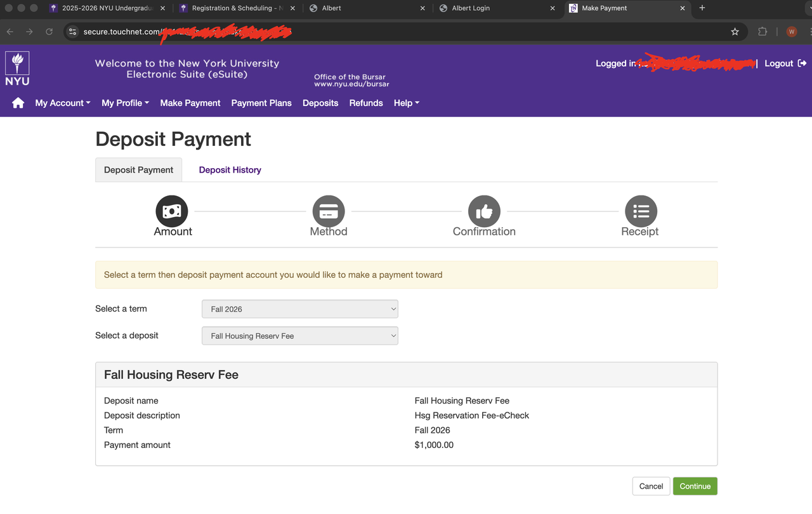Switch to the Deposit History tab
The width and height of the screenshot is (812, 514).
tap(230, 170)
